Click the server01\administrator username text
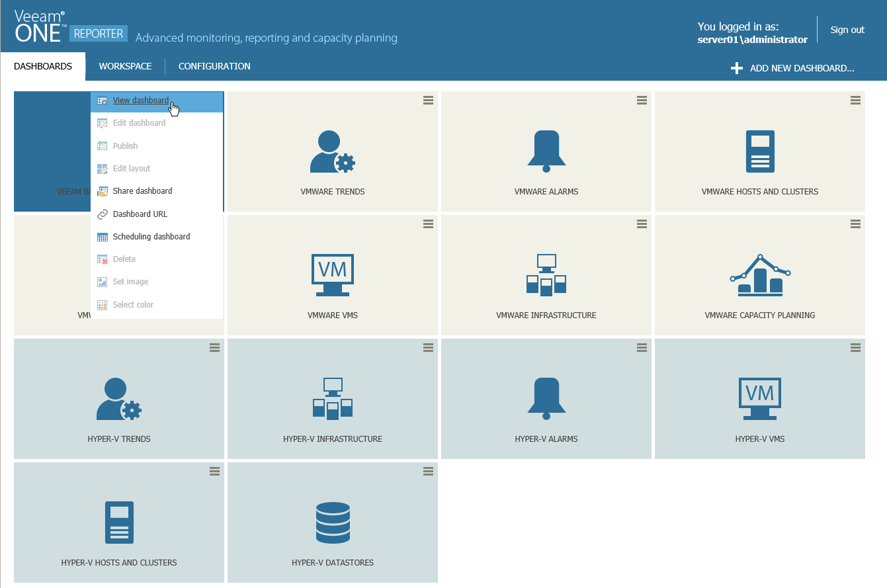 753,40
